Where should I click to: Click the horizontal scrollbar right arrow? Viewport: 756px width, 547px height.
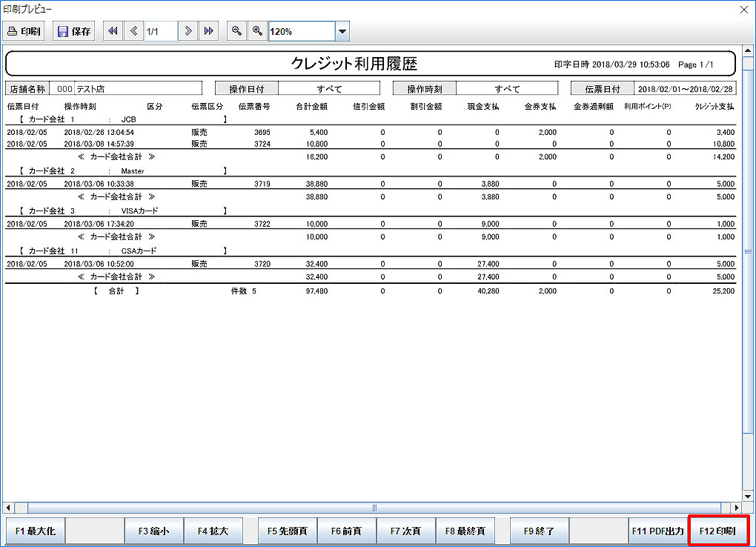736,508
